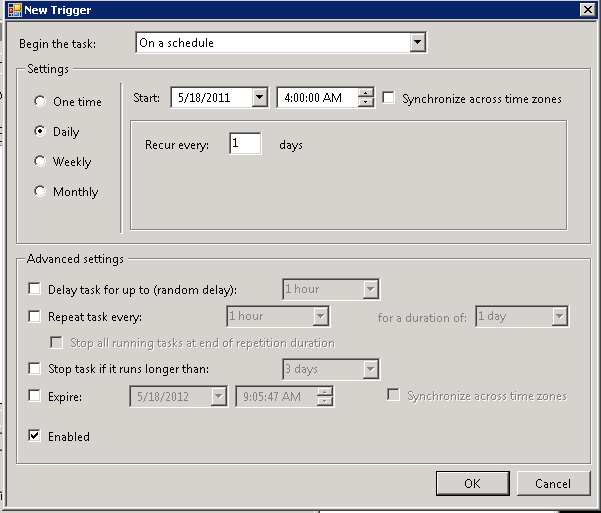The image size is (601, 513).
Task: Enable Delay task for random delay
Action: [x=35, y=290]
